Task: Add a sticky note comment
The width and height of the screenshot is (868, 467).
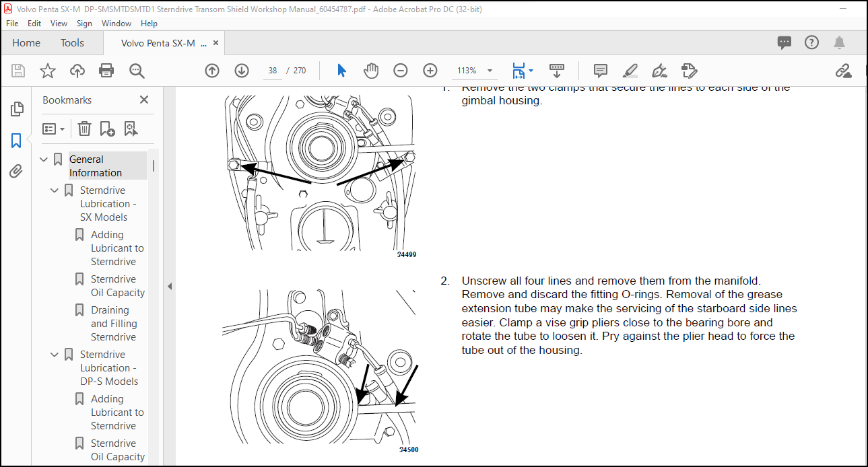Action: [x=601, y=71]
